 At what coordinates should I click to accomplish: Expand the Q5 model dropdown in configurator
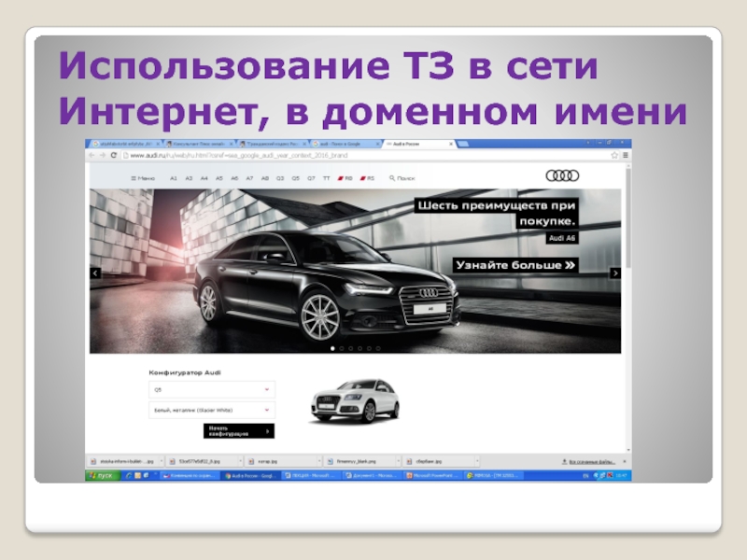click(212, 389)
